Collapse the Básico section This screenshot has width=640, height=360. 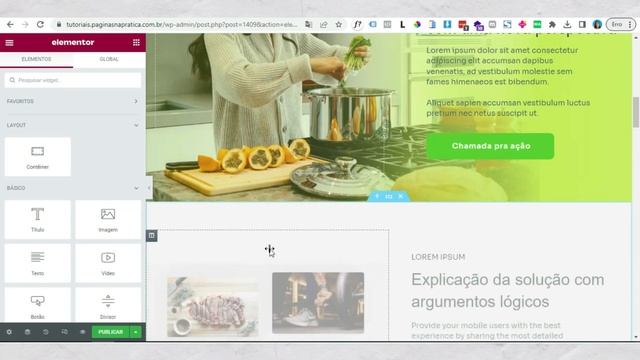(x=73, y=188)
